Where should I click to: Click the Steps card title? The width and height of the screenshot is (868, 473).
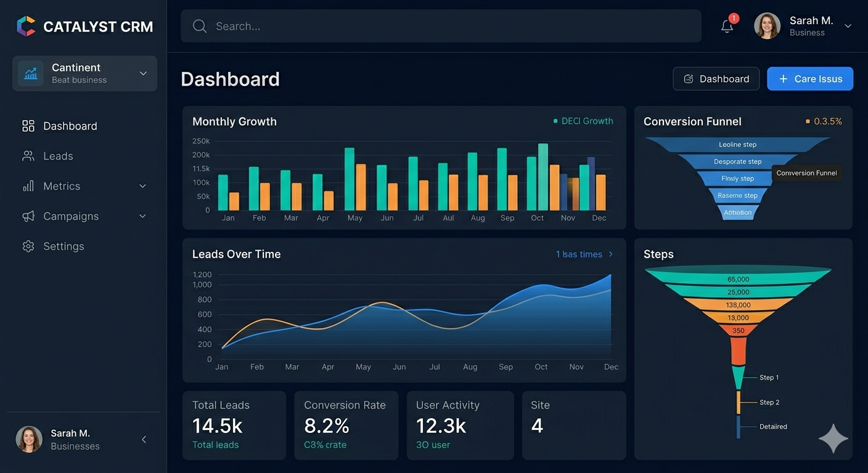[x=658, y=254]
